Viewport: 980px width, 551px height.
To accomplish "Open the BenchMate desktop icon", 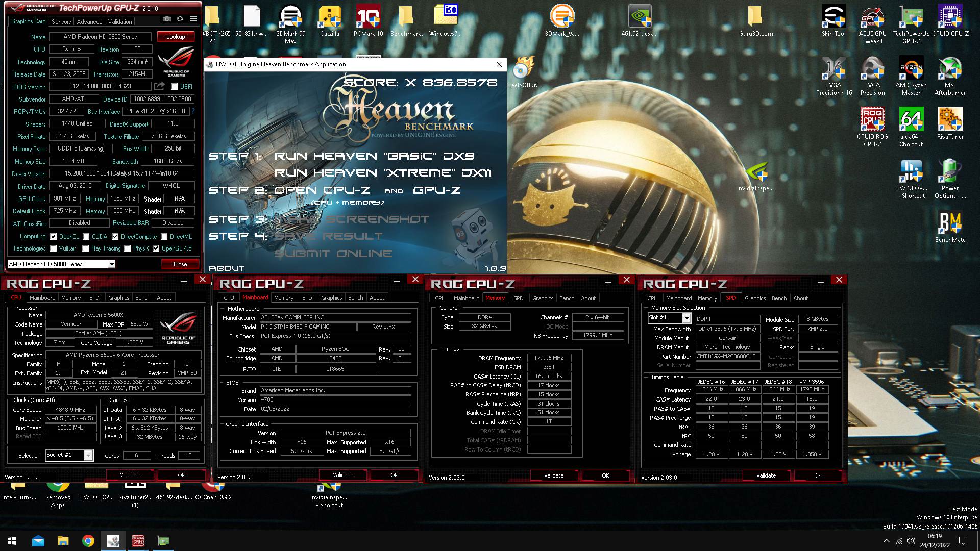I will [950, 227].
